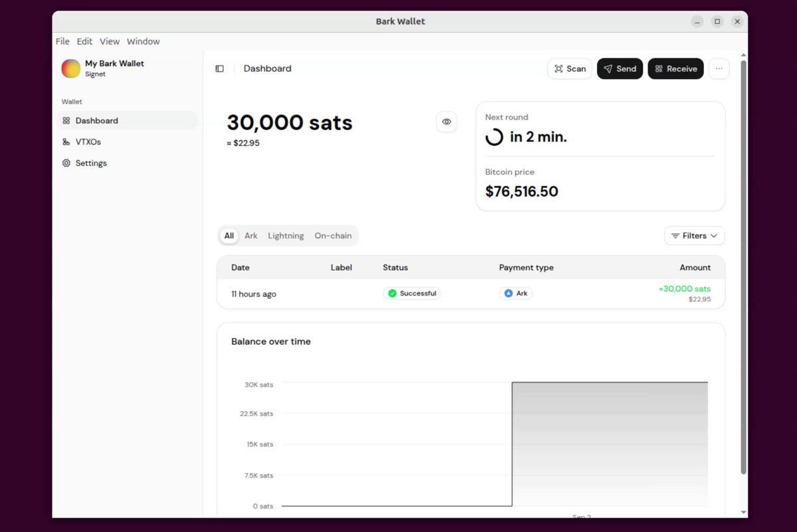Switch to the Ark tab
Image resolution: width=797 pixels, height=532 pixels.
tap(251, 236)
